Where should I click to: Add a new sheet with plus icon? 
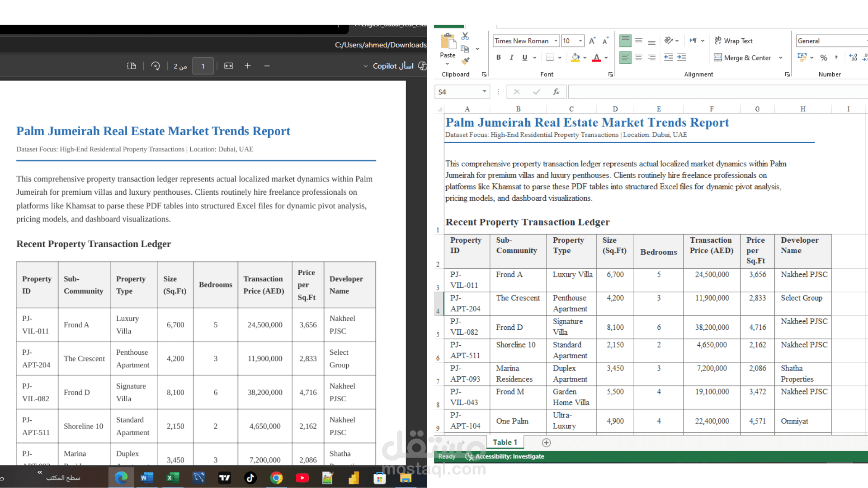546,443
